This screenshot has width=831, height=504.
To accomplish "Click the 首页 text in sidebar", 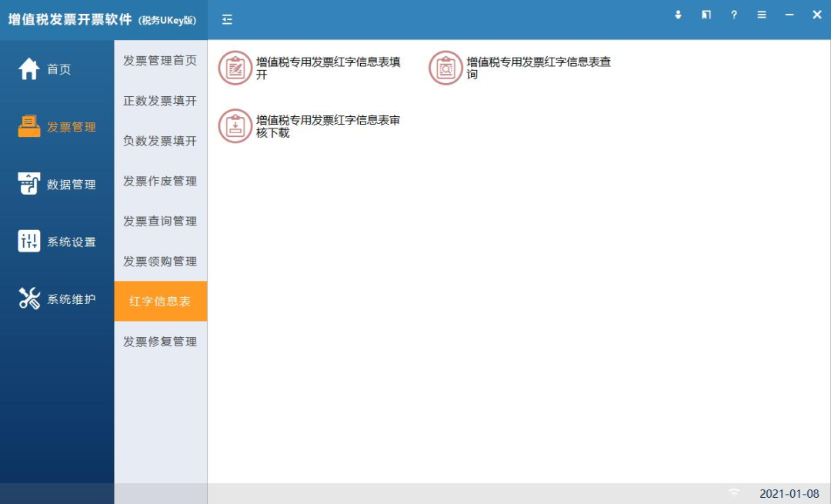I will click(x=58, y=69).
